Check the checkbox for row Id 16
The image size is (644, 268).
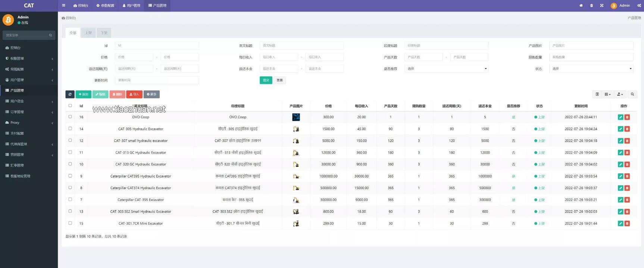click(70, 117)
